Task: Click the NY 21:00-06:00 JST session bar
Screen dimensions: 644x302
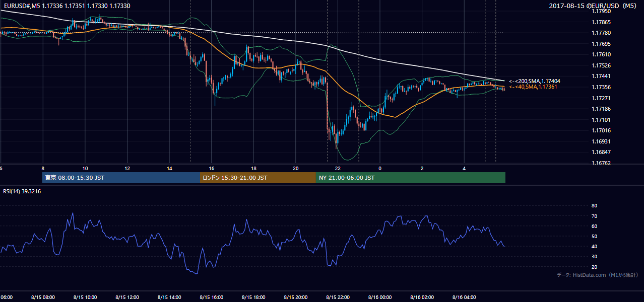Action: pos(411,178)
